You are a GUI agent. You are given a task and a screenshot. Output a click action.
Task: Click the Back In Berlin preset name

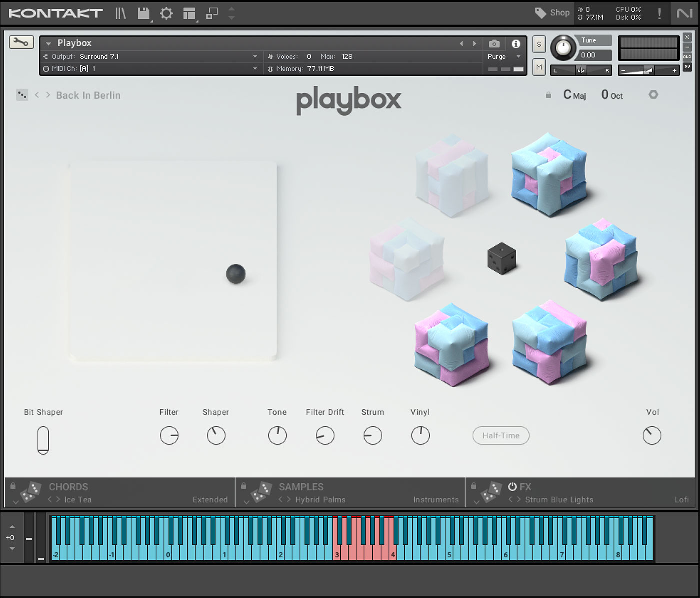click(88, 95)
